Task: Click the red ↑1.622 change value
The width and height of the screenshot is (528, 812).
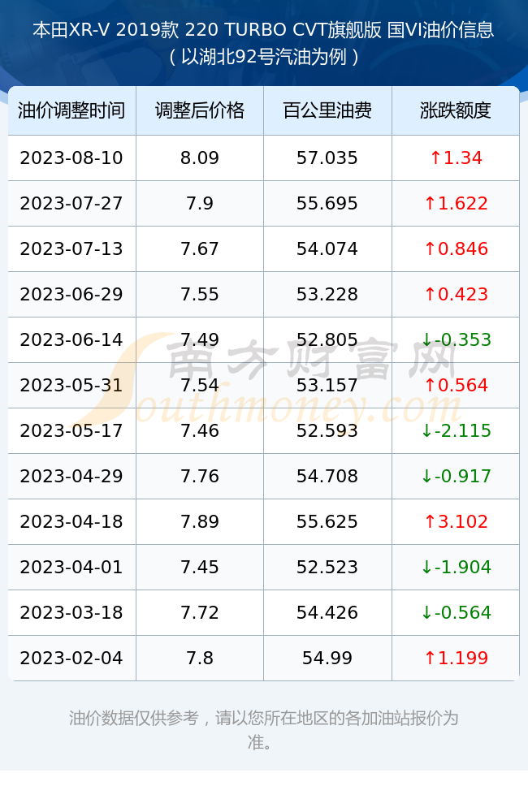Action: coord(456,204)
